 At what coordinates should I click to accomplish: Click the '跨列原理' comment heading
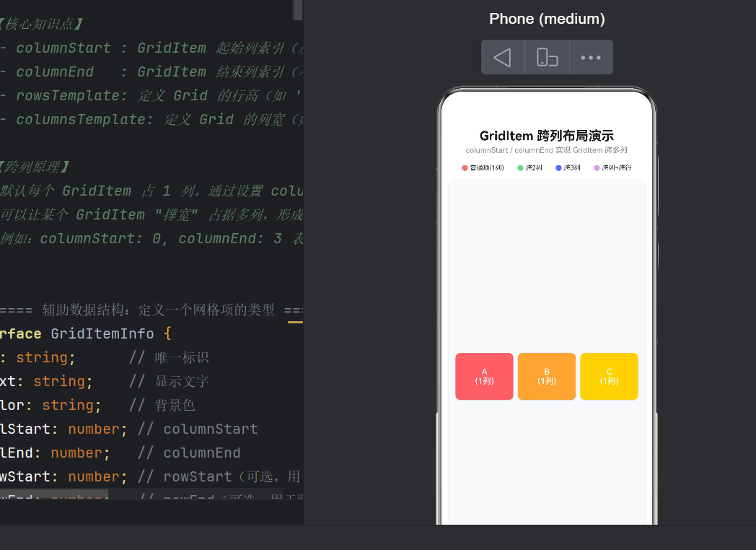tap(35, 167)
